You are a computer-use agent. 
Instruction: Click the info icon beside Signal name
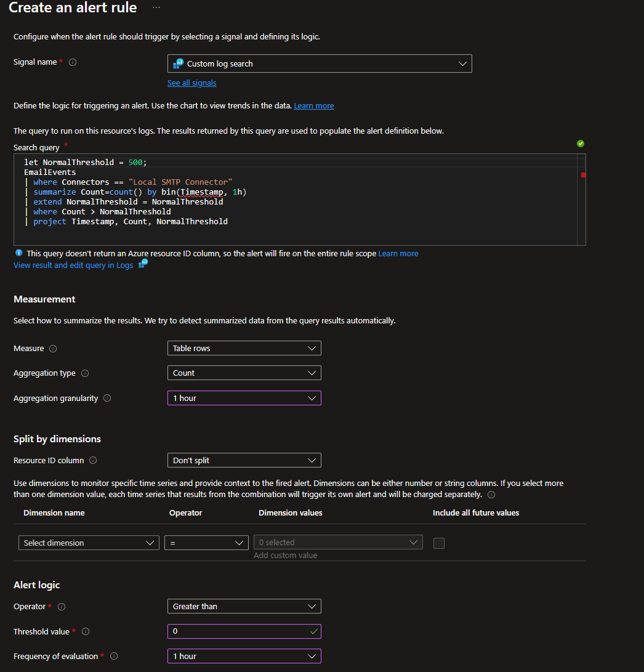72,62
